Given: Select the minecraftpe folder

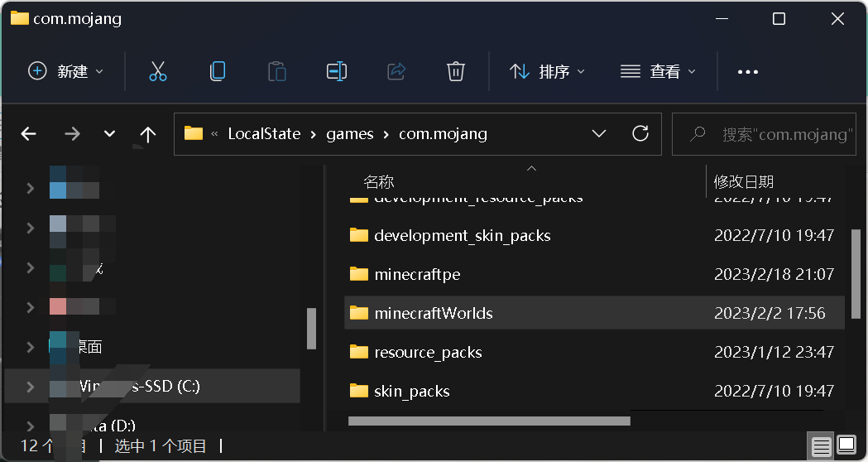Looking at the screenshot, I should pyautogui.click(x=594, y=274).
